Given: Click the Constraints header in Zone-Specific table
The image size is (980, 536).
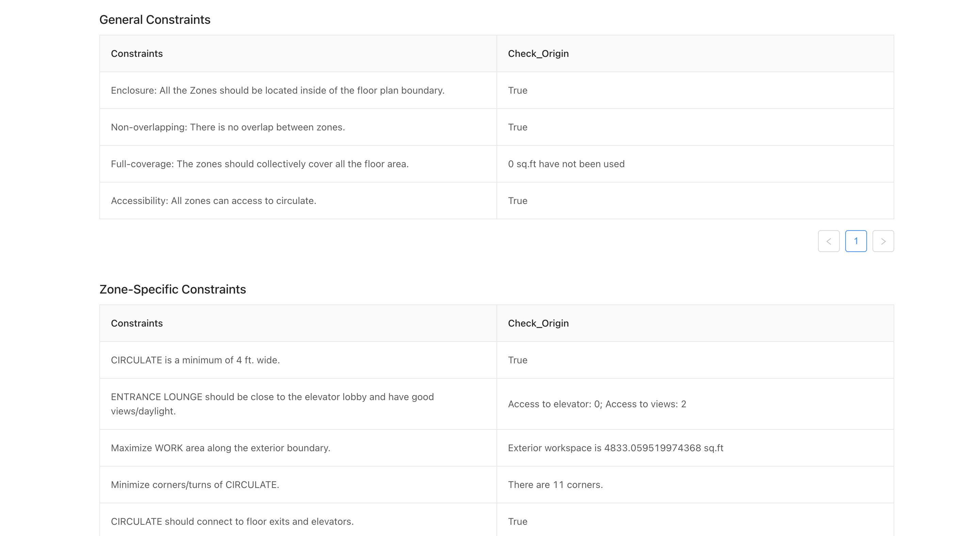Looking at the screenshot, I should pos(136,323).
